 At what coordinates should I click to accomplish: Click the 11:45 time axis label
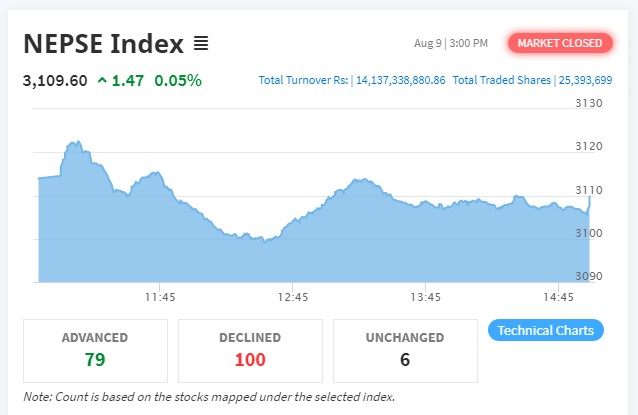[x=160, y=297]
